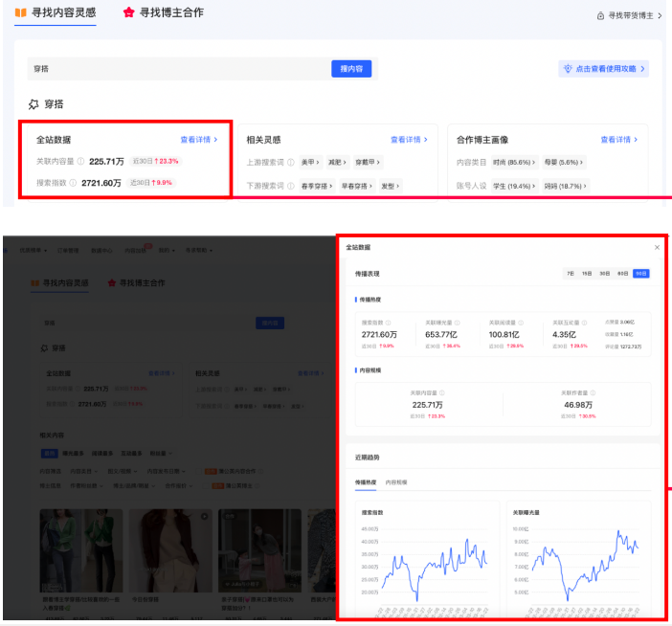Open the 图文/视频 filter dropdown
The width and height of the screenshot is (672, 626).
[x=123, y=471]
